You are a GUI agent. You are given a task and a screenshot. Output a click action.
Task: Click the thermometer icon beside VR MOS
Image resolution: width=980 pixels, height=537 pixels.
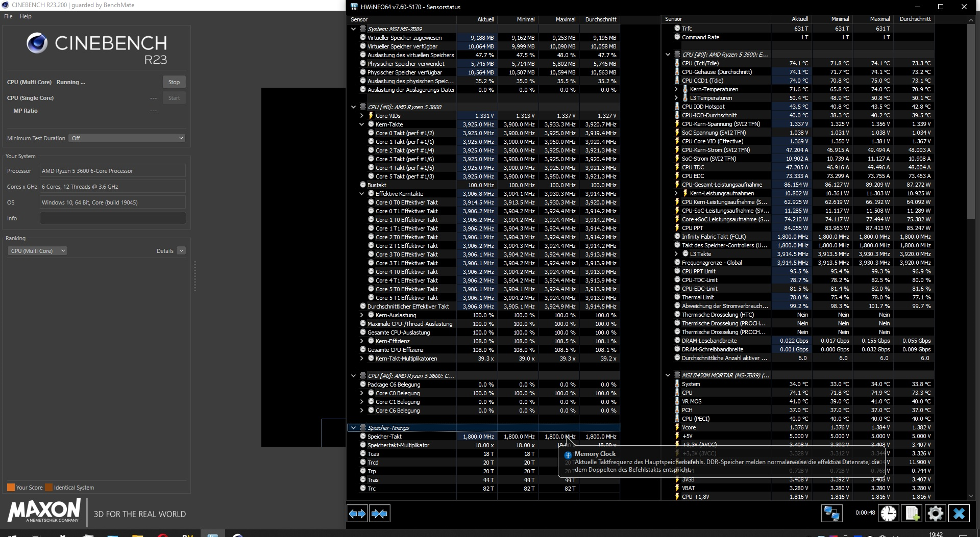click(x=677, y=401)
